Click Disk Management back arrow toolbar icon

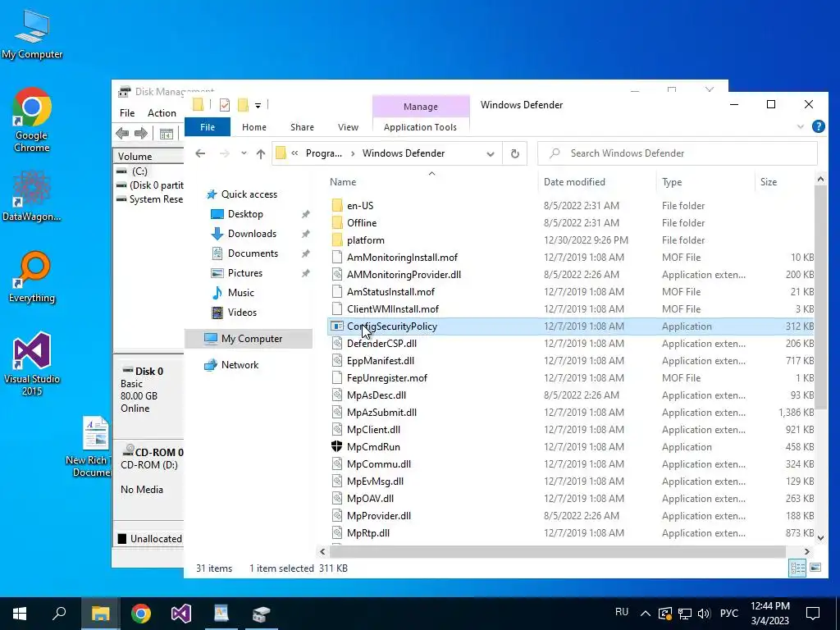click(x=122, y=134)
